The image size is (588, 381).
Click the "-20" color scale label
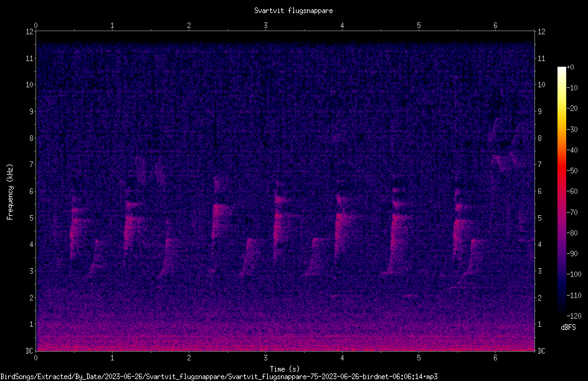pyautogui.click(x=572, y=109)
